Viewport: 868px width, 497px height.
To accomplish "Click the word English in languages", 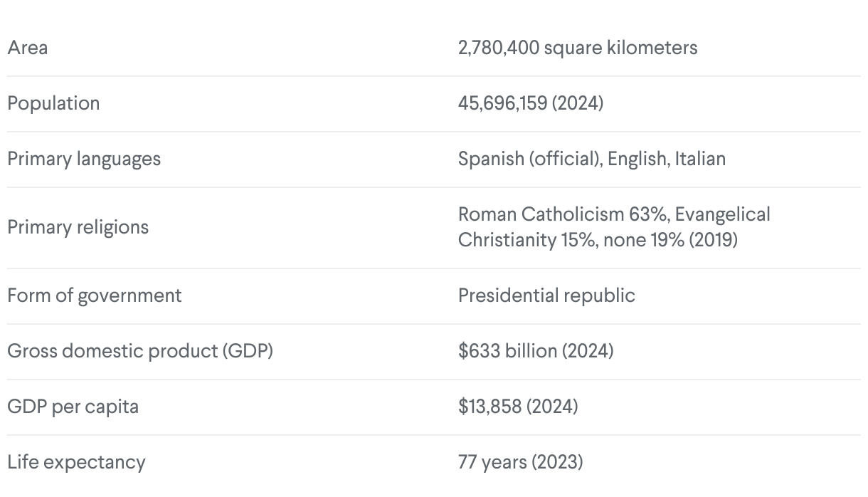I will point(637,158).
